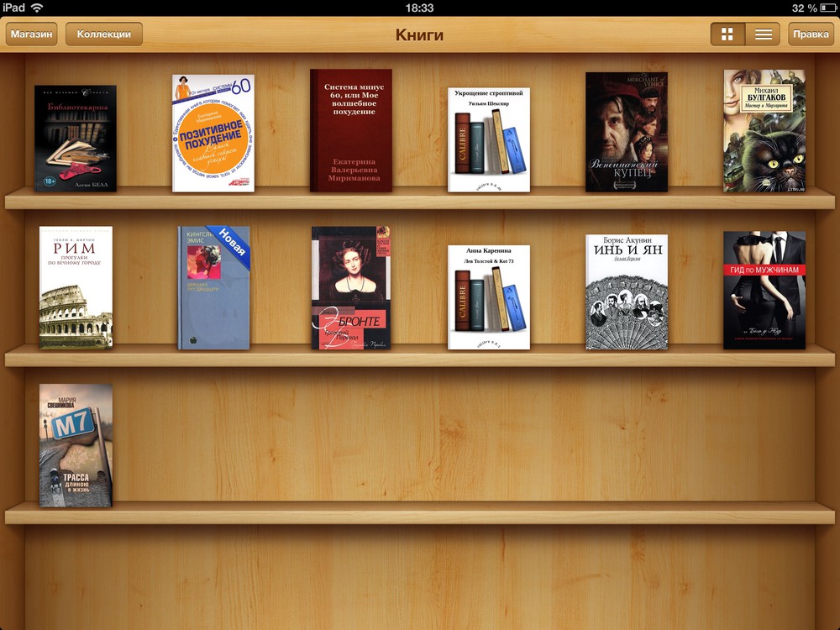Tap the Wi-Fi status icon

tap(36, 8)
